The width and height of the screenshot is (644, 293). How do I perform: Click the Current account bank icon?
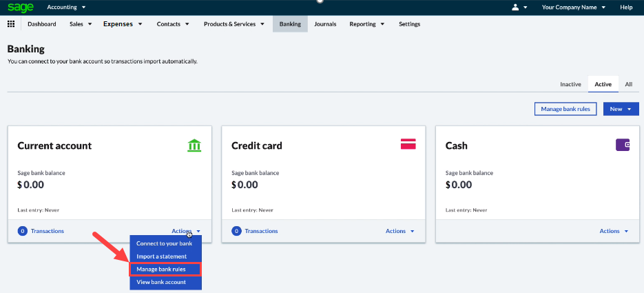click(x=194, y=145)
